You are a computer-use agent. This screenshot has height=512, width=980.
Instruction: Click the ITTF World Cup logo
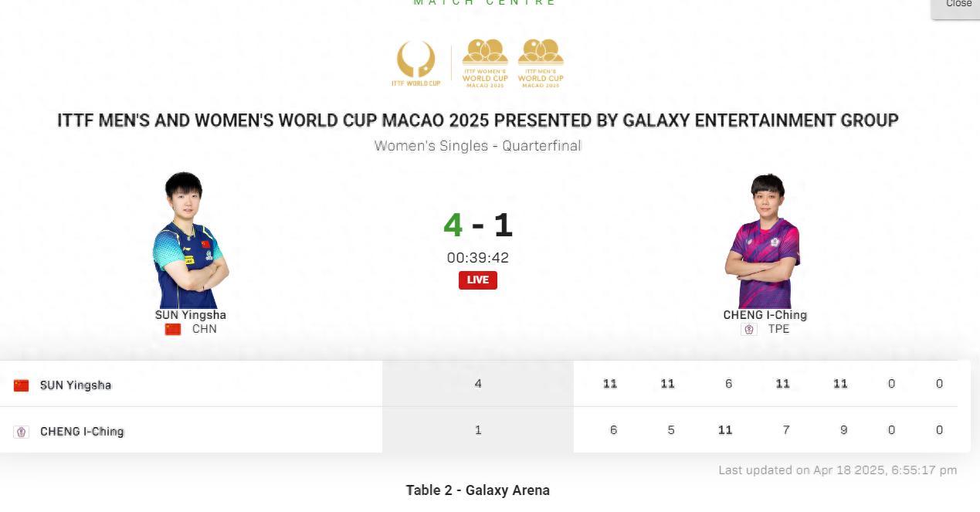(x=416, y=63)
